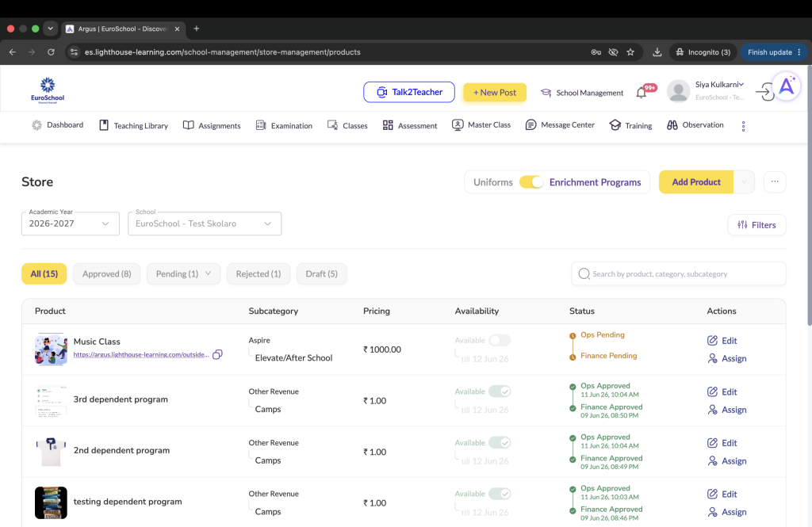
Task: Expand the Add Product dropdown arrow
Action: (744, 181)
